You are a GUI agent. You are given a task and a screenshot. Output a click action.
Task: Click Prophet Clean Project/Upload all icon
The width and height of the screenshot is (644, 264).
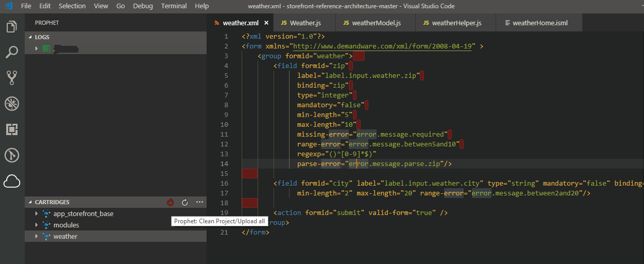[171, 203]
